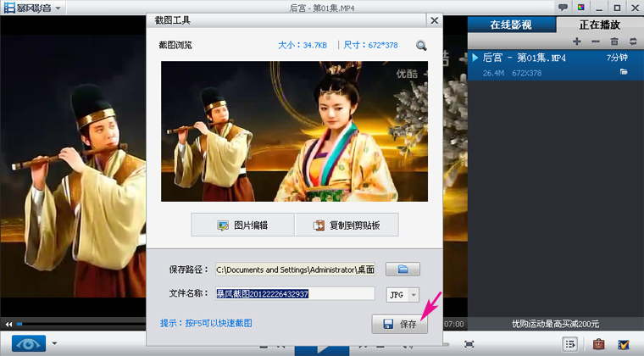Image resolution: width=644 pixels, height=356 pixels.
Task: Close the 截图工具 dialog
Action: (434, 20)
